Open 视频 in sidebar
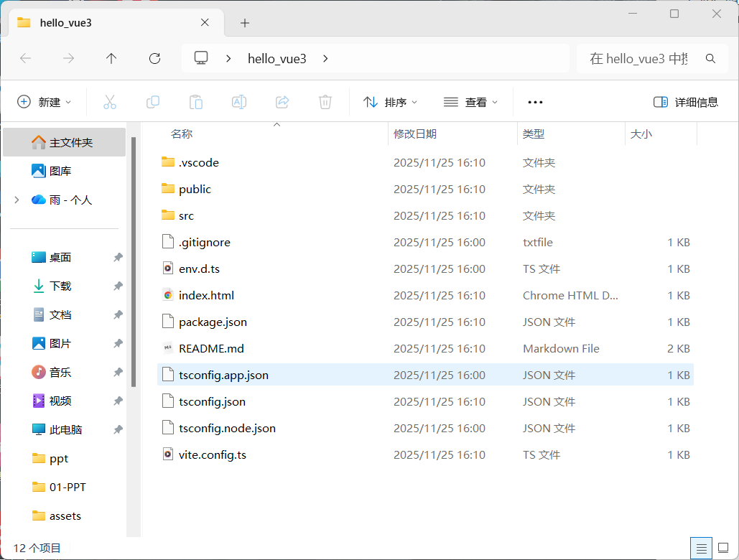The width and height of the screenshot is (739, 560). pos(65,401)
